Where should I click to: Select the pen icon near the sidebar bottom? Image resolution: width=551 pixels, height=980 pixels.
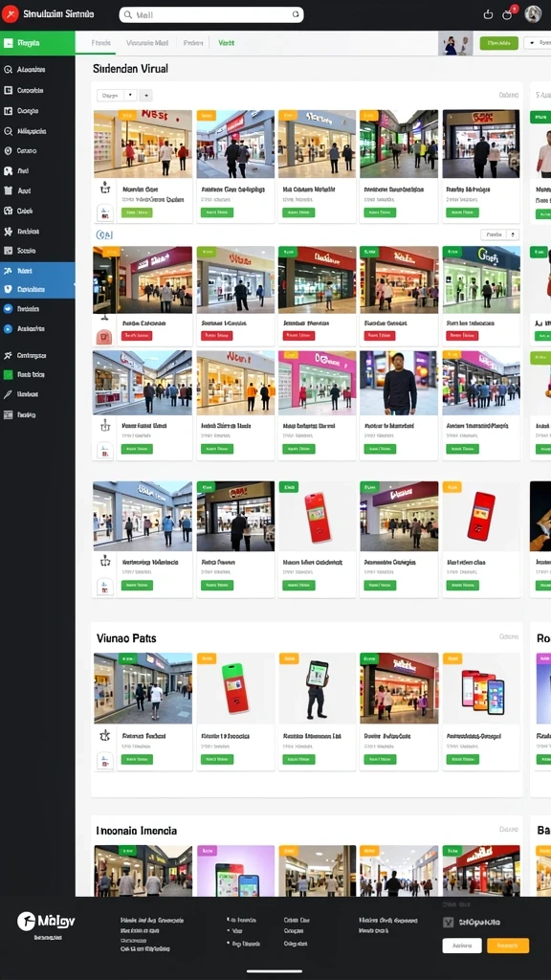point(8,394)
